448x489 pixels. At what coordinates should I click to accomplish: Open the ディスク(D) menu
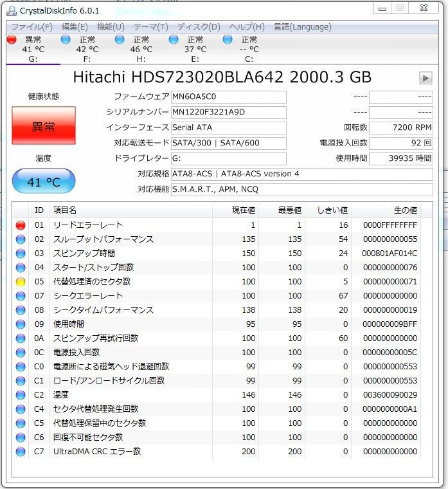(x=199, y=27)
